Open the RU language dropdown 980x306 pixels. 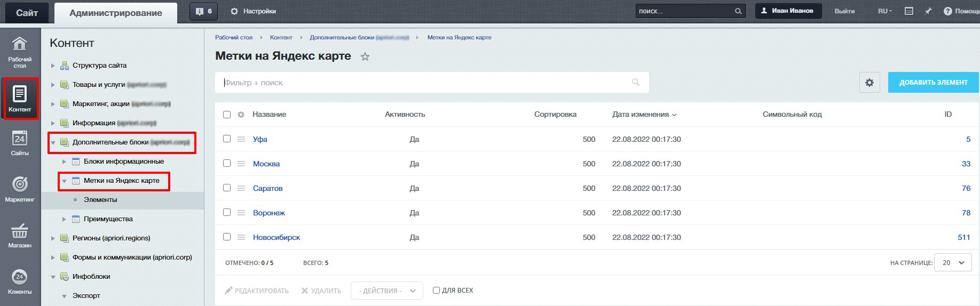pyautogui.click(x=884, y=11)
